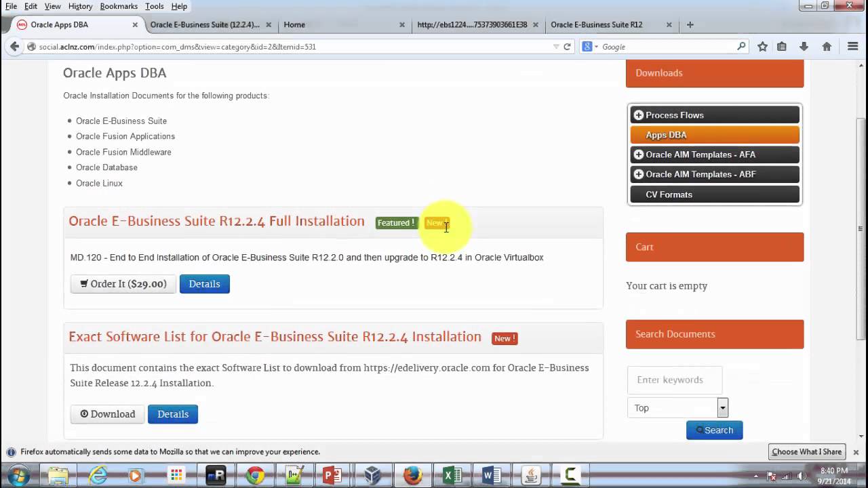The image size is (868, 488).
Task: Open the Edit menu
Action: coord(31,6)
